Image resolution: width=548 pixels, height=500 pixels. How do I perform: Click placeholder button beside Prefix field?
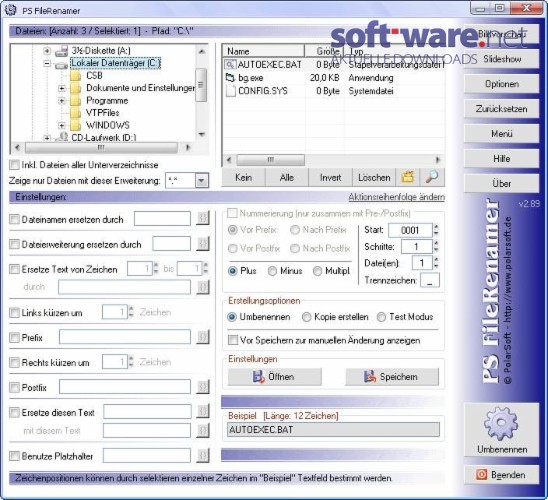[x=203, y=337]
